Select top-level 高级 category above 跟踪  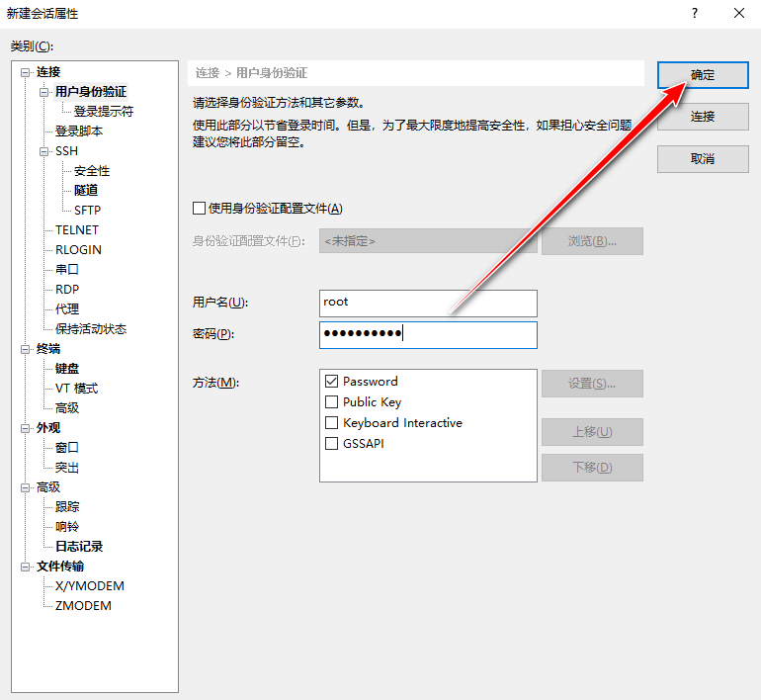48,487
